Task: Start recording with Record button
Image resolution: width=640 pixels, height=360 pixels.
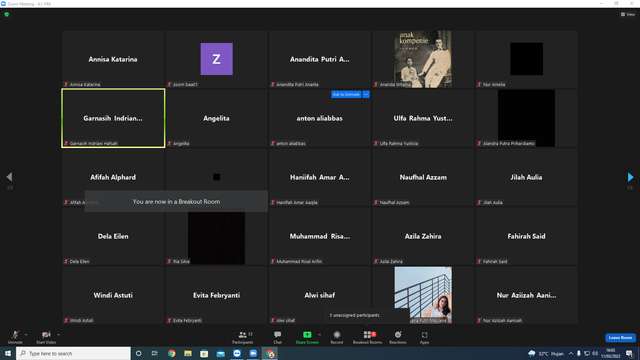Action: pyautogui.click(x=337, y=337)
